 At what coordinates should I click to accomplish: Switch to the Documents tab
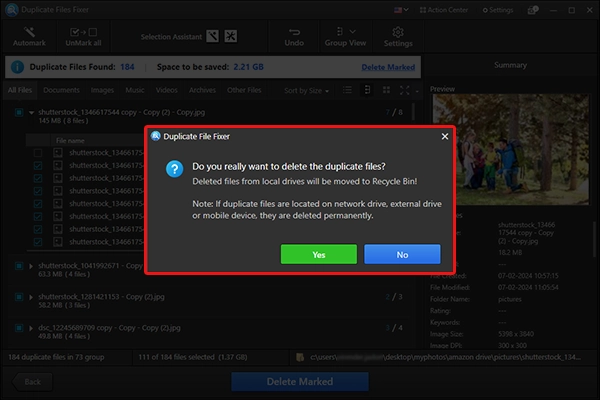click(x=61, y=90)
